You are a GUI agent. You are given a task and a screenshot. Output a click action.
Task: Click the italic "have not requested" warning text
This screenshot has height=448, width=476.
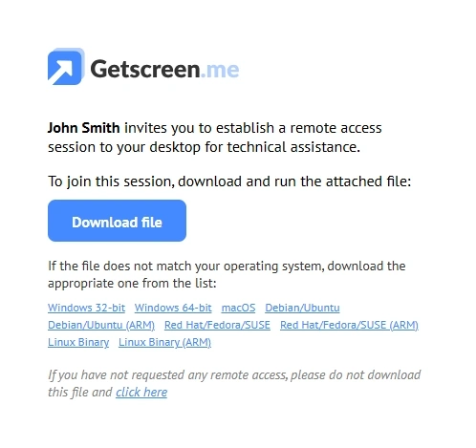(x=234, y=374)
